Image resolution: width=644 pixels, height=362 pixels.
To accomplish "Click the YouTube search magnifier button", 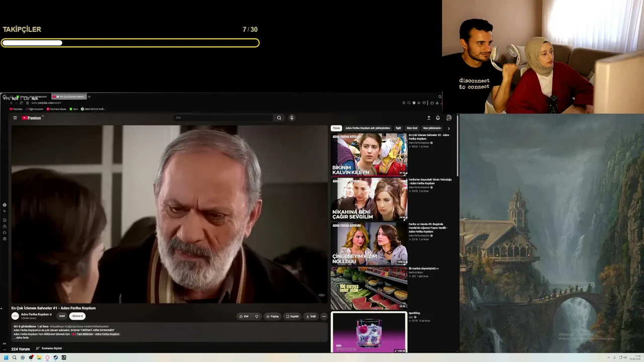I will point(279,118).
